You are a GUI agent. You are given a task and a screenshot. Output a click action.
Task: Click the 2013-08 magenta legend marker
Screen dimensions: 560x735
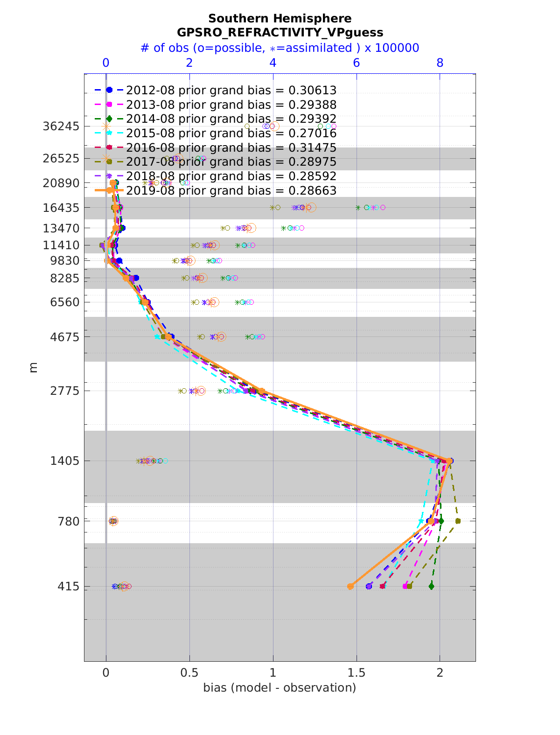(x=109, y=105)
